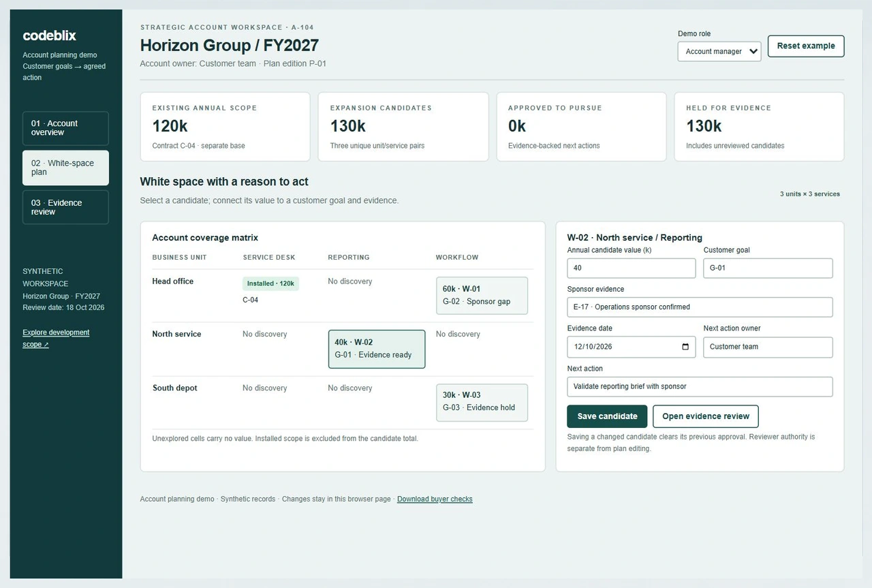Edit the Next action owner field
This screenshot has width=872, height=588.
tap(768, 347)
